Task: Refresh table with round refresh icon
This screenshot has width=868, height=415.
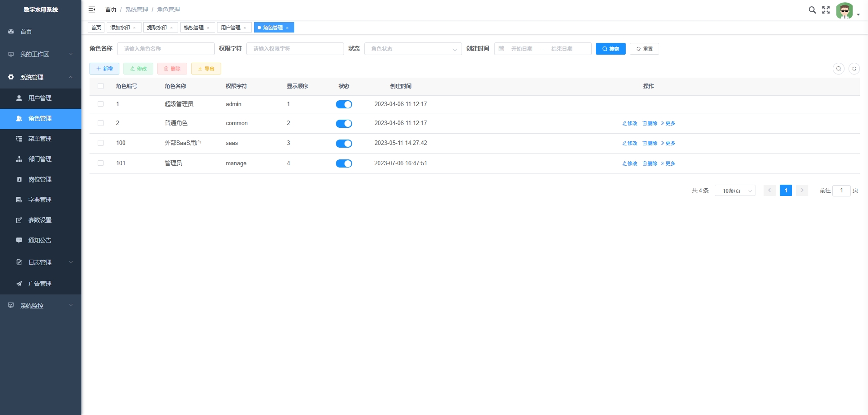Action: coord(854,69)
